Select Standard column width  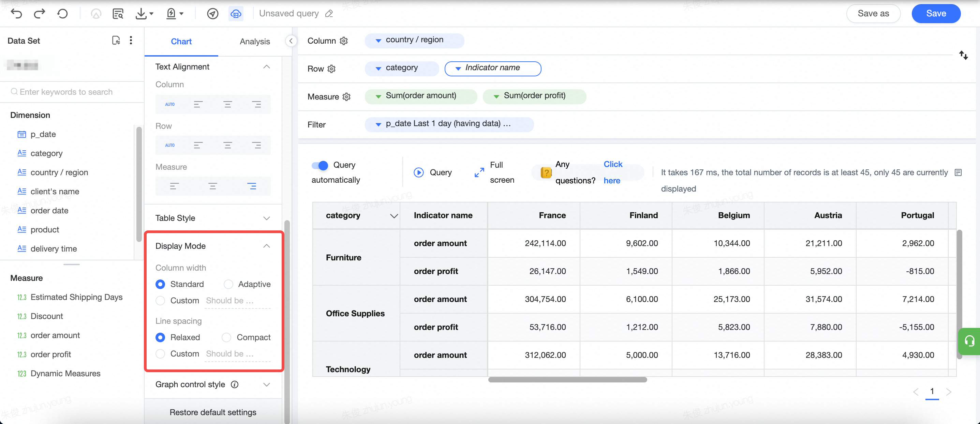[160, 284]
